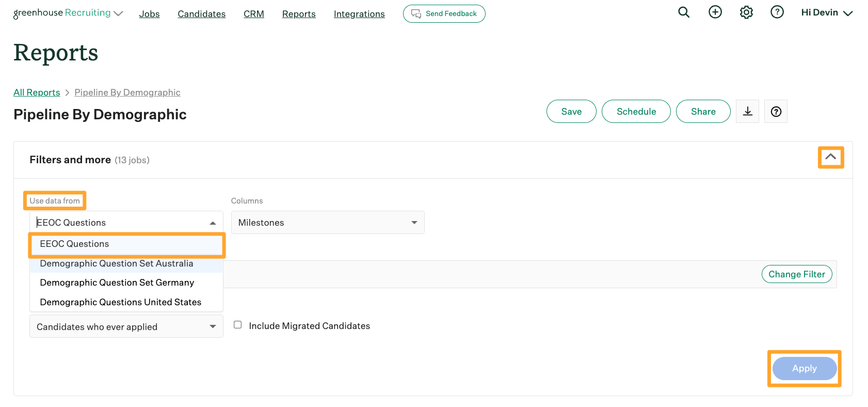Open the Integrations menu
868x407 pixels.
click(x=359, y=14)
